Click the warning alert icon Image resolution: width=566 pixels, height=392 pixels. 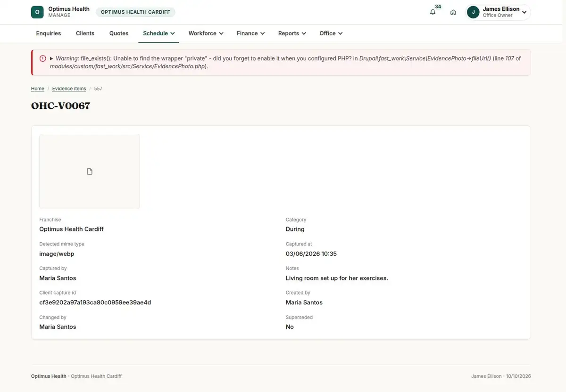[x=43, y=58]
